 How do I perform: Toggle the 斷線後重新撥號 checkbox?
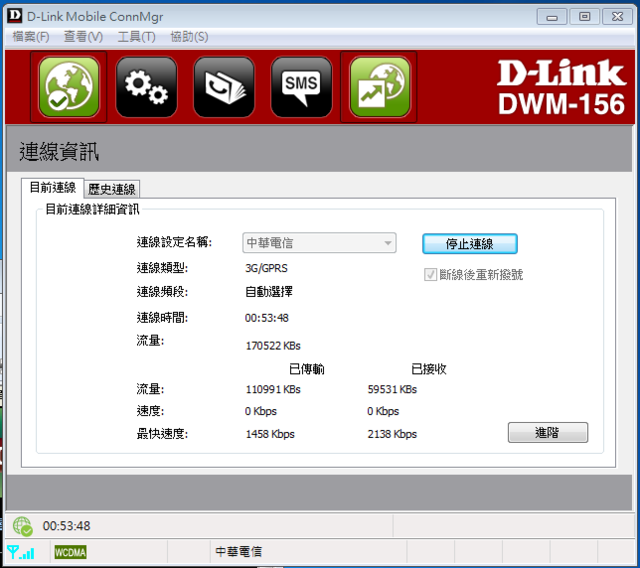coord(430,275)
